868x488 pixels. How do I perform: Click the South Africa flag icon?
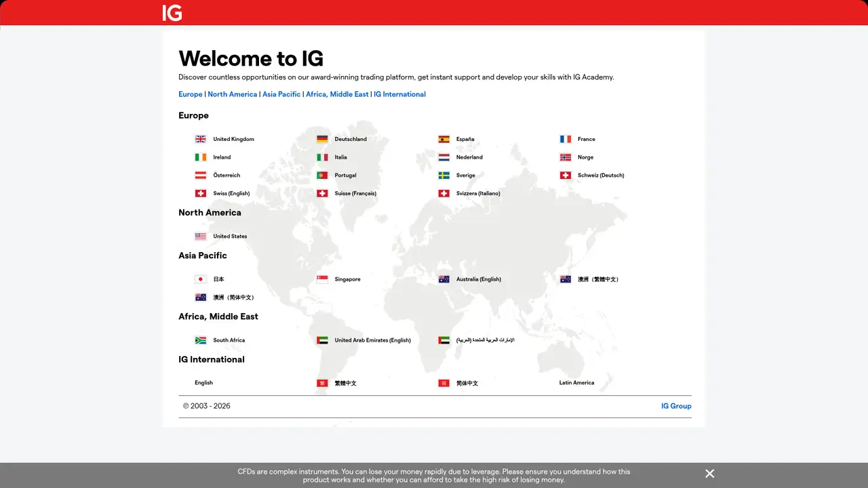click(x=201, y=340)
